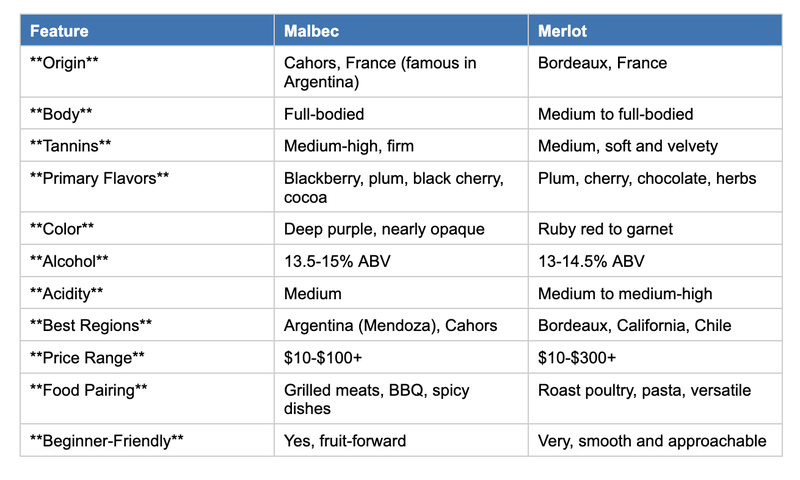The width and height of the screenshot is (800, 480).
Task: Click the 'Very, smooth and approachable' cell
Action: 654,440
